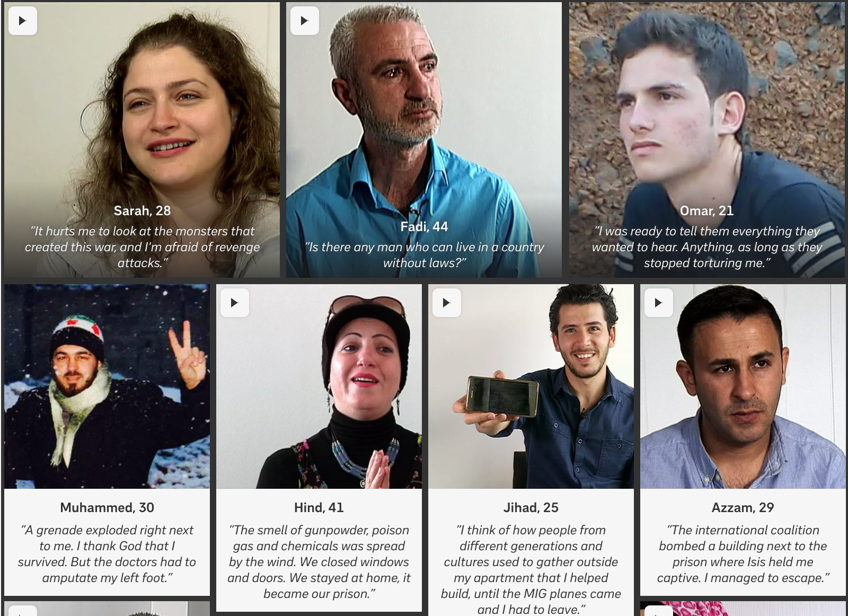Click the name heading 'Azzam, 29'
848x616 pixels.
tap(743, 508)
